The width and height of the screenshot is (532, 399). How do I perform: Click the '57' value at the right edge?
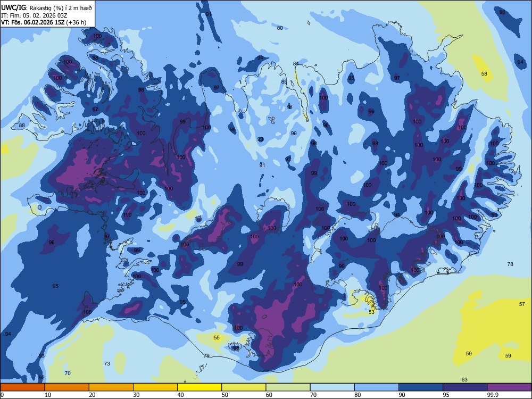[522, 304]
